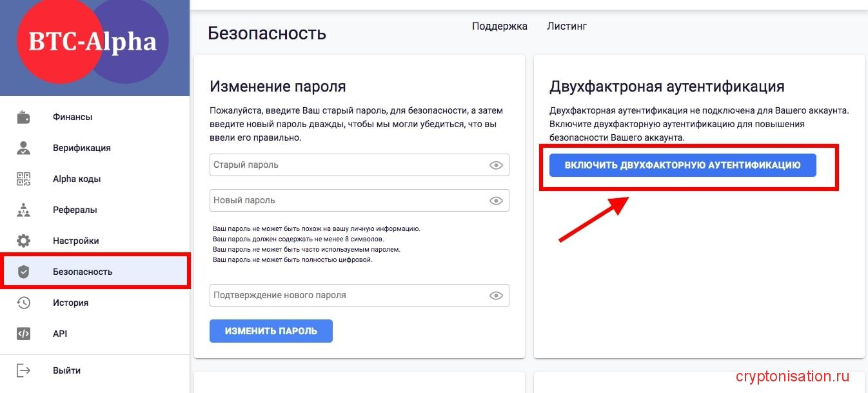Open the Поддержка menu item

499,26
